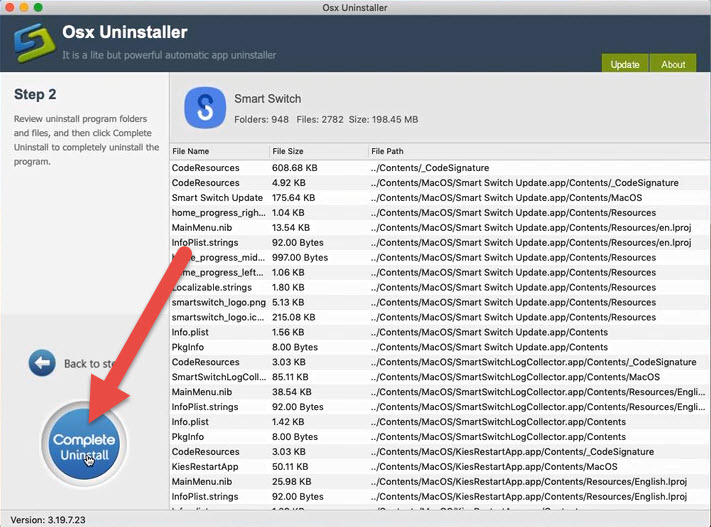Open the About button
Image resolution: width=711 pixels, height=527 pixels.
673,63
